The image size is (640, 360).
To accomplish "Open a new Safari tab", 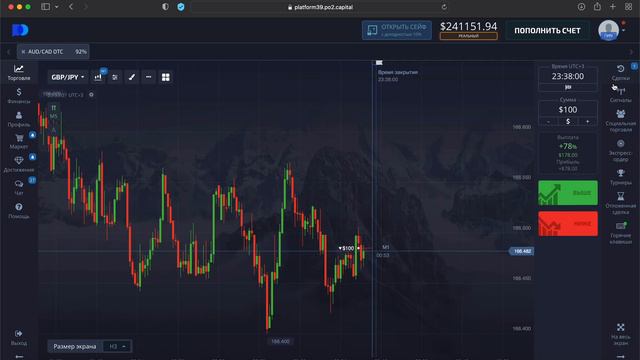I will (x=613, y=7).
